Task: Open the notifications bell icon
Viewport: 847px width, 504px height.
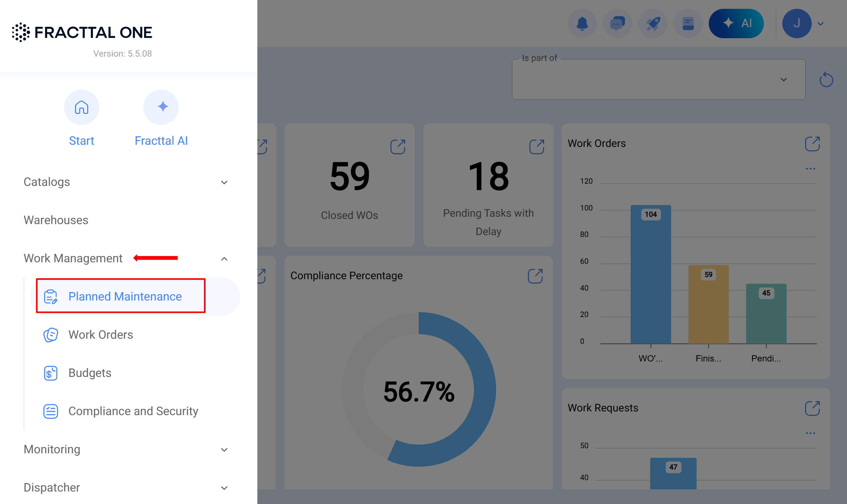Action: (x=582, y=24)
